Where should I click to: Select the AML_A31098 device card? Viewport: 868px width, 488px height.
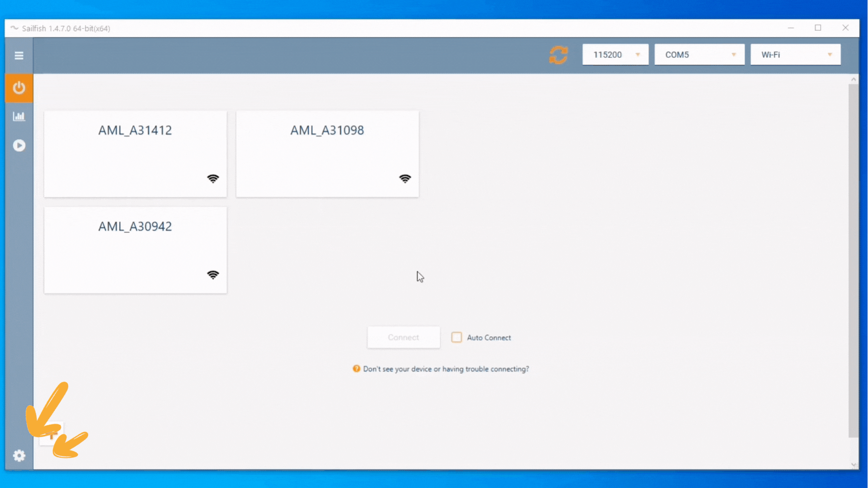click(327, 154)
